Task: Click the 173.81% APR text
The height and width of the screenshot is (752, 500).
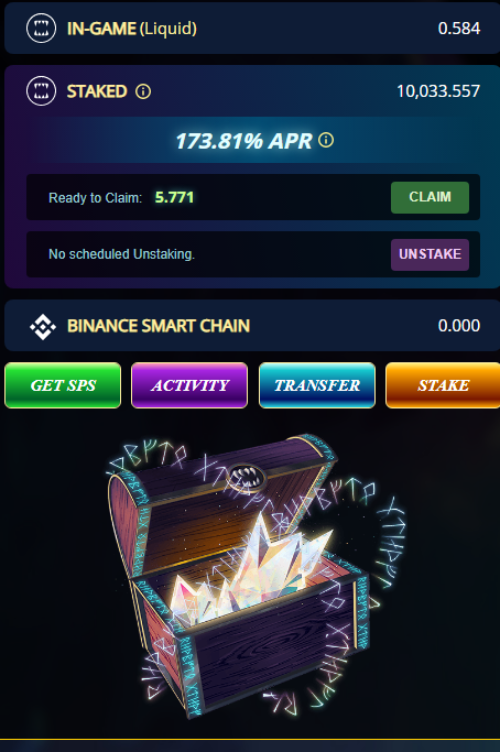Action: pos(244,141)
